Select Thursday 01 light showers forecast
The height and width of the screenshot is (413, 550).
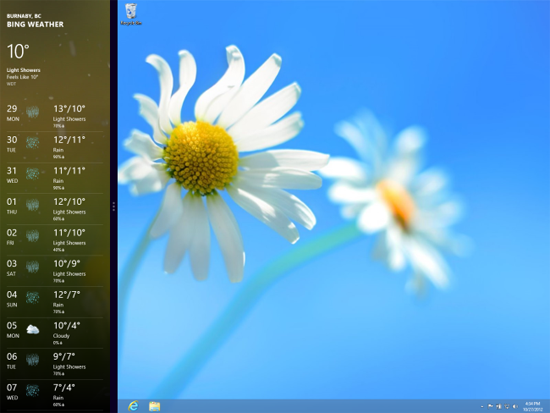(x=54, y=209)
